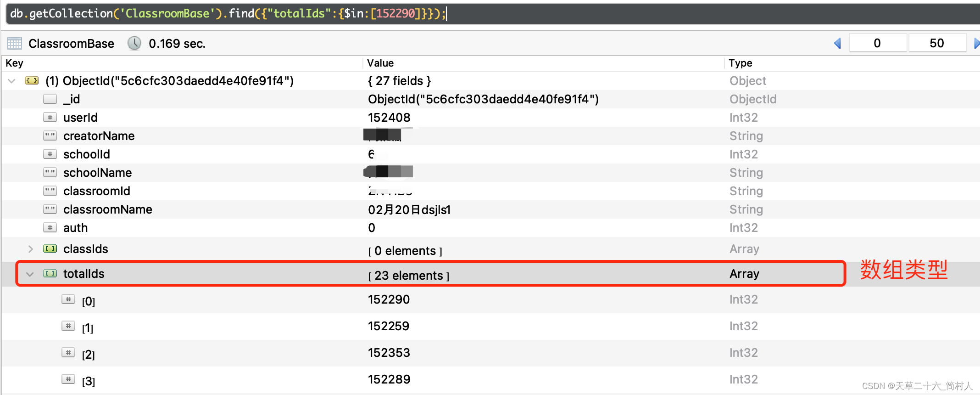Screen dimensions: 980x395
Task: Click the page limit field showing 50
Action: 937,43
